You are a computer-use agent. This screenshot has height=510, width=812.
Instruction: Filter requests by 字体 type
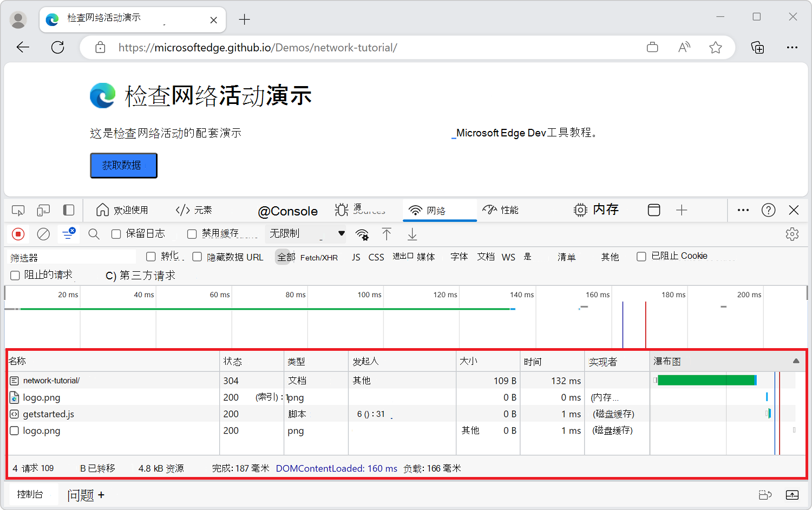point(459,257)
